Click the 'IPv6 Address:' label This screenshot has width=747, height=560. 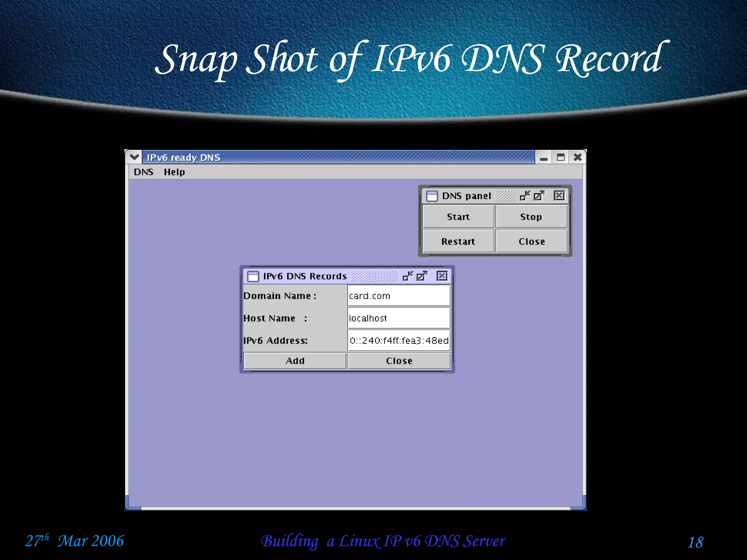[276, 341]
